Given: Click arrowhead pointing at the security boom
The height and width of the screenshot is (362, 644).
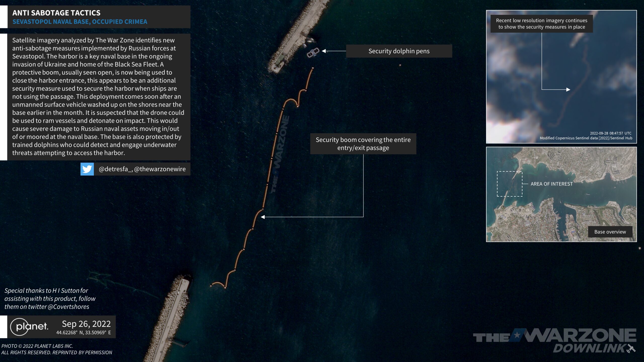Looking at the screenshot, I should coord(263,217).
